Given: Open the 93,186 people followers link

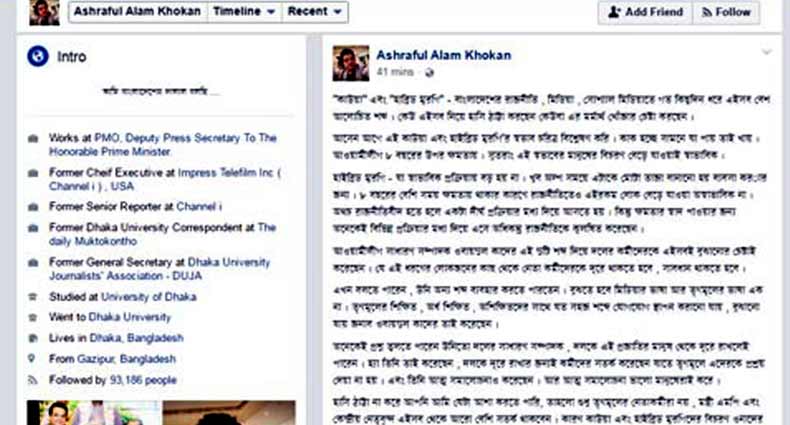Looking at the screenshot, I should click(x=143, y=380).
